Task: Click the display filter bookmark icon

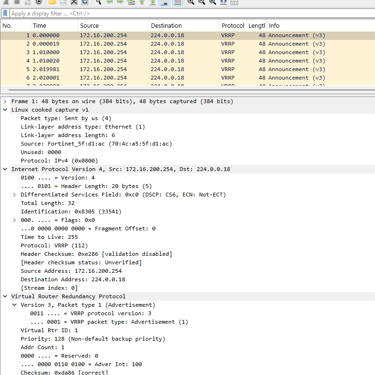Action: (x=5, y=13)
